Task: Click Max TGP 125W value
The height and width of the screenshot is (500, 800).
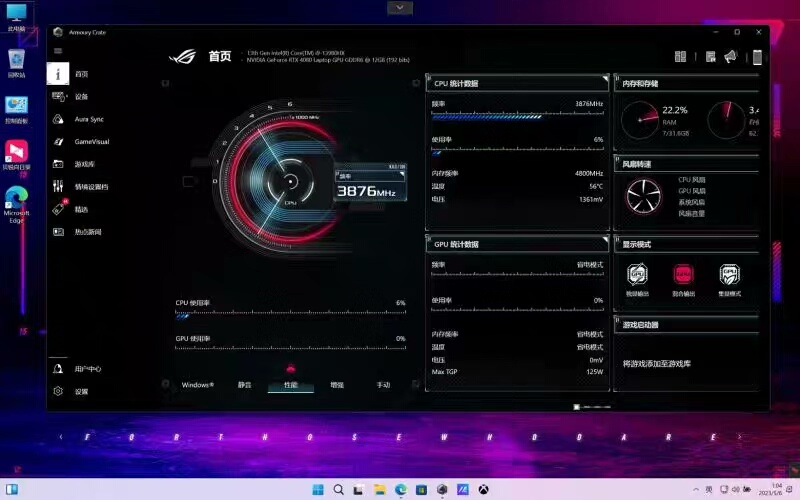Action: 594,372
